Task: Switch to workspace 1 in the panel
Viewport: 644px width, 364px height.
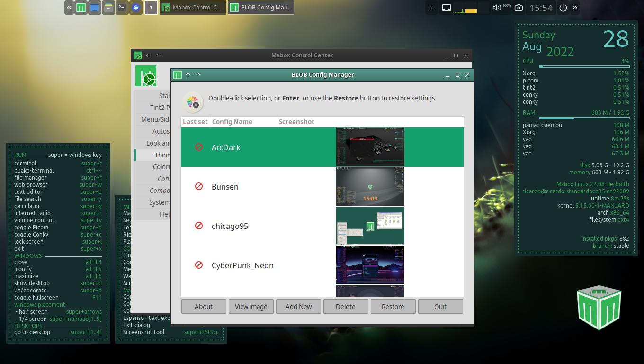Action: click(151, 8)
